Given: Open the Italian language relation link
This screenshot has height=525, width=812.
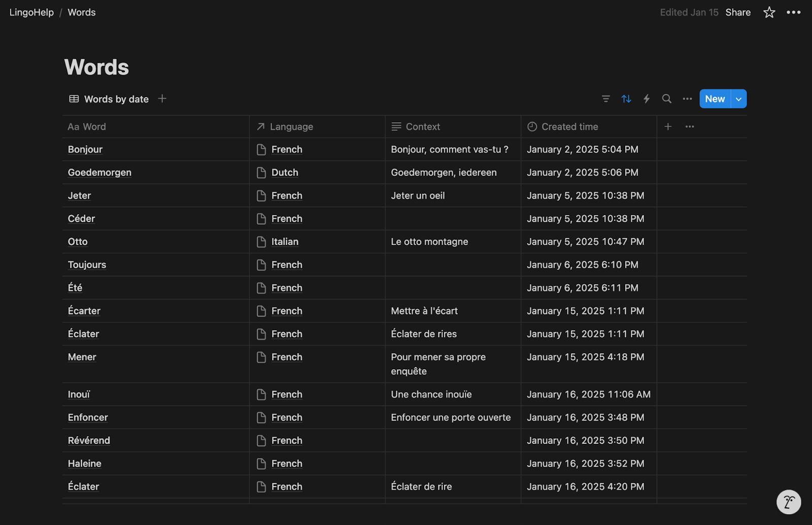Looking at the screenshot, I should point(285,242).
